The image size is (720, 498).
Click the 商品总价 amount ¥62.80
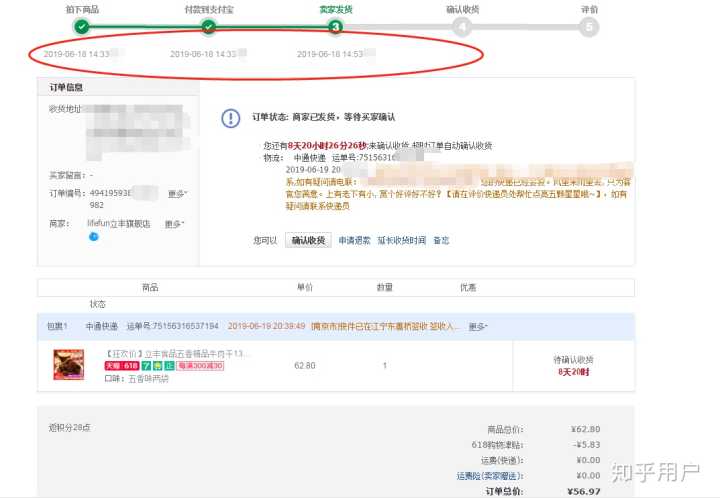click(585, 429)
